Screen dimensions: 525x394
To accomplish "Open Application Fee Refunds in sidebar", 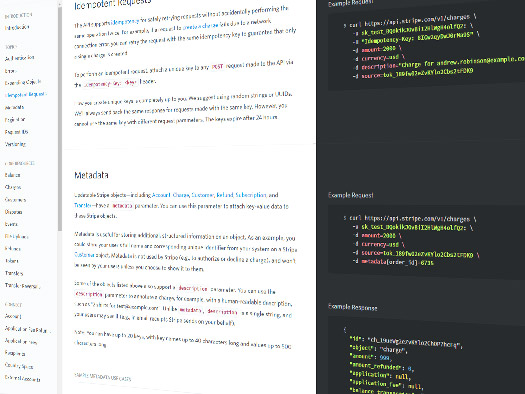I will tap(27, 329).
